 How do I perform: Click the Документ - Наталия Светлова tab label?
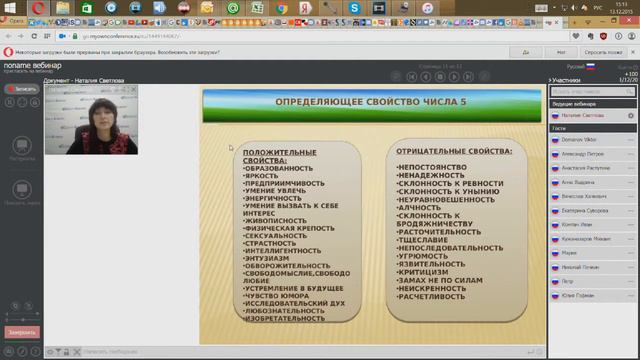tap(84, 80)
